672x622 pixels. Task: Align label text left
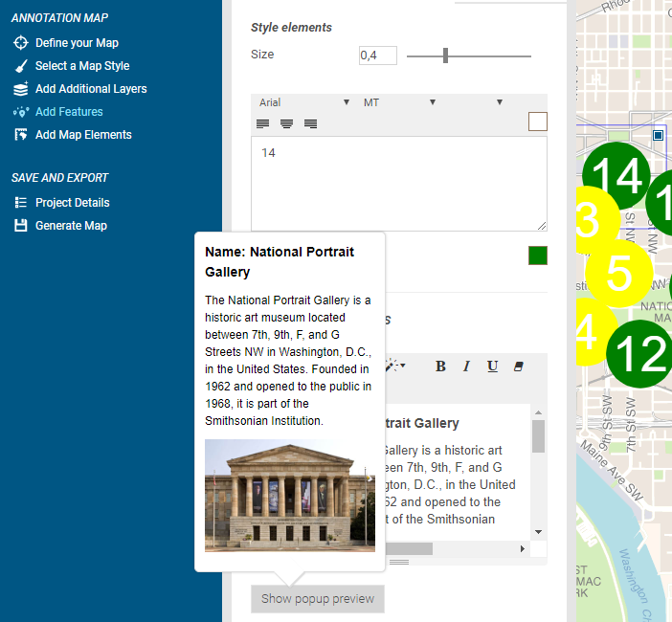pyautogui.click(x=262, y=123)
